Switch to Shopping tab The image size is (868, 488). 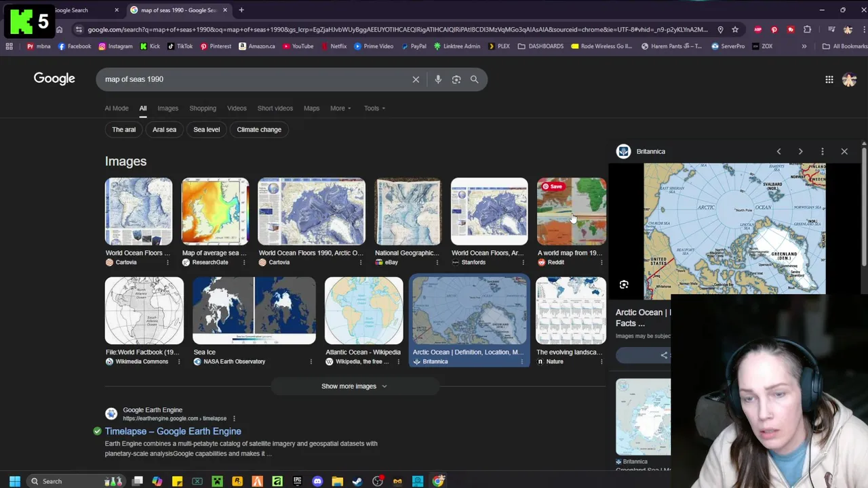tap(203, 108)
